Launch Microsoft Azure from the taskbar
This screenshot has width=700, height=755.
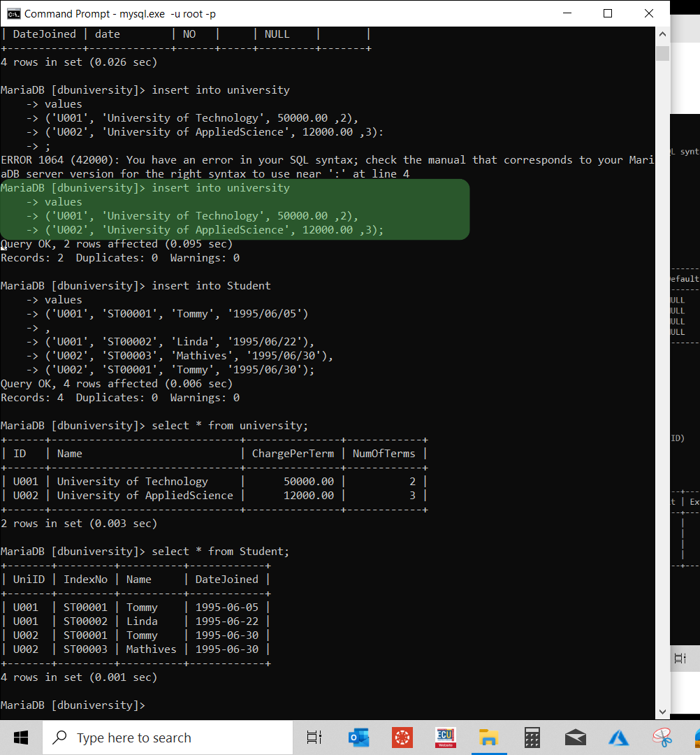(618, 738)
